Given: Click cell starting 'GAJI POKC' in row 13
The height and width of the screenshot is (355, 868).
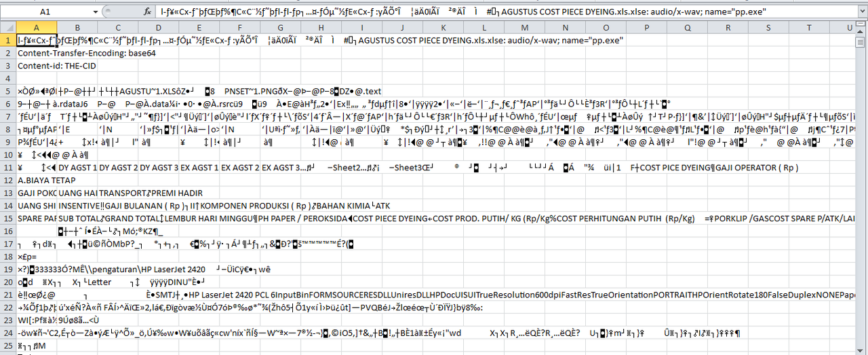Looking at the screenshot, I should pyautogui.click(x=37, y=193).
